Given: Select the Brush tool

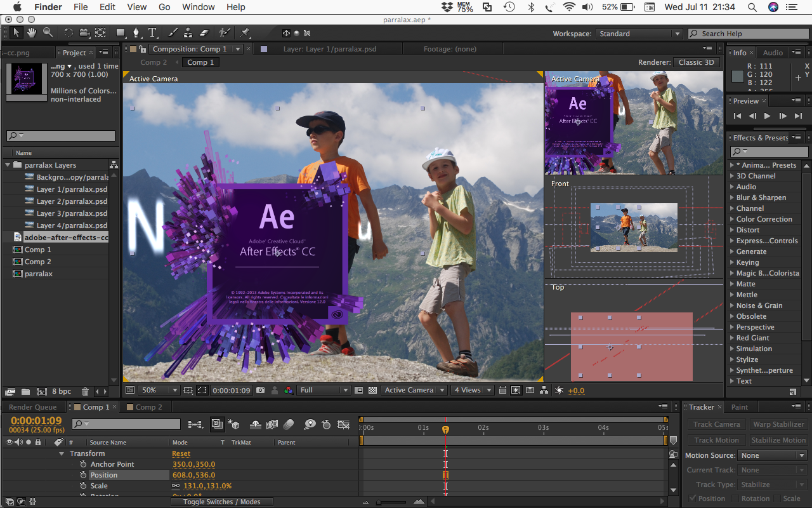Looking at the screenshot, I should [x=173, y=32].
